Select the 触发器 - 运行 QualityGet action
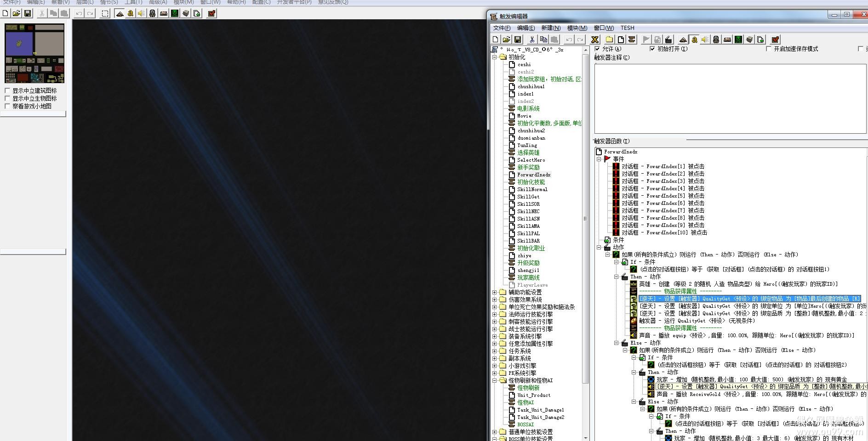This screenshot has height=441, width=868. 697,321
